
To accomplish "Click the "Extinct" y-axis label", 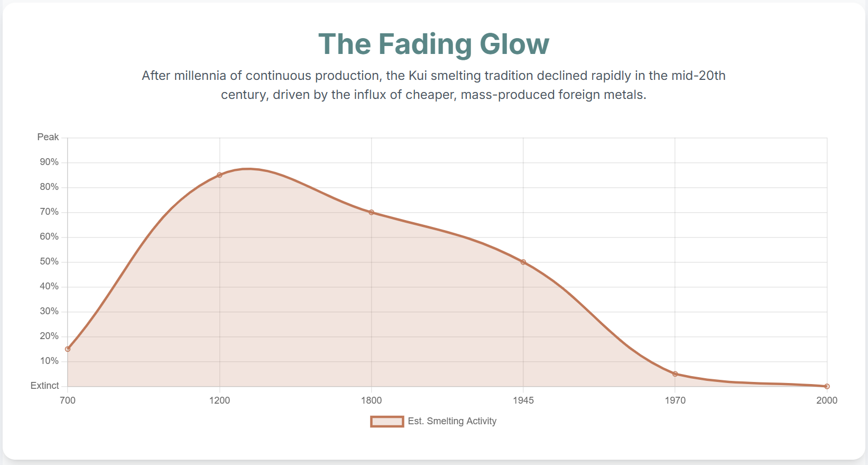I will click(x=45, y=386).
